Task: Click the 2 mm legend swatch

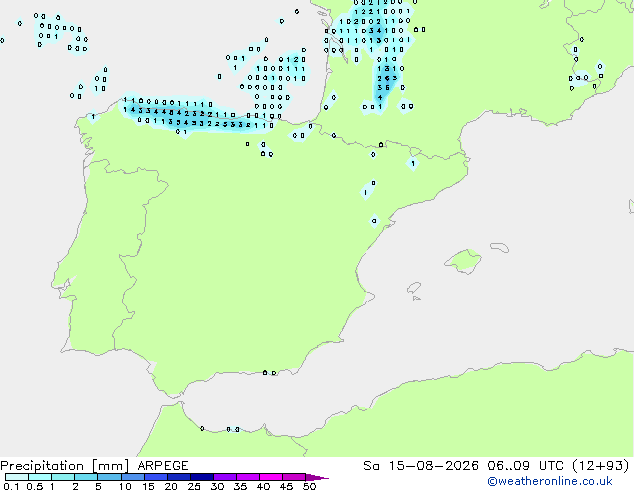Action: pyautogui.click(x=86, y=477)
